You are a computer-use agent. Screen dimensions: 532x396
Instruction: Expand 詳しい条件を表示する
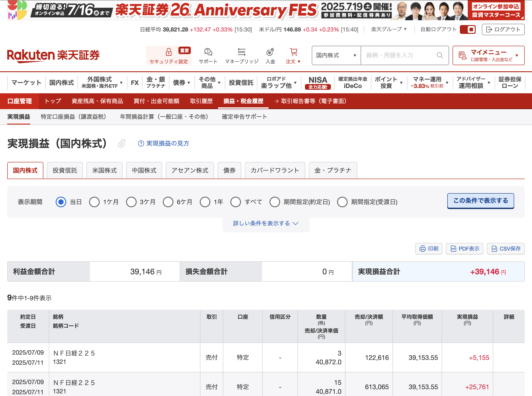pos(266,223)
